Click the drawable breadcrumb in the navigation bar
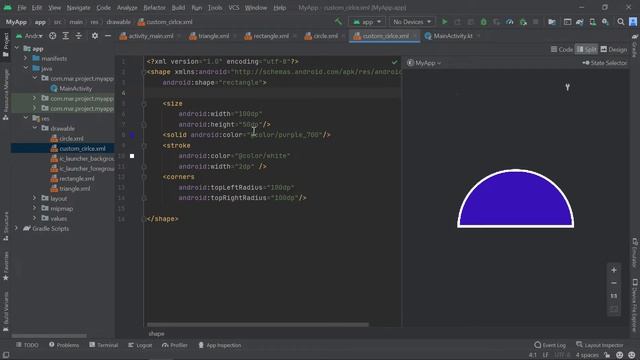 [x=118, y=22]
